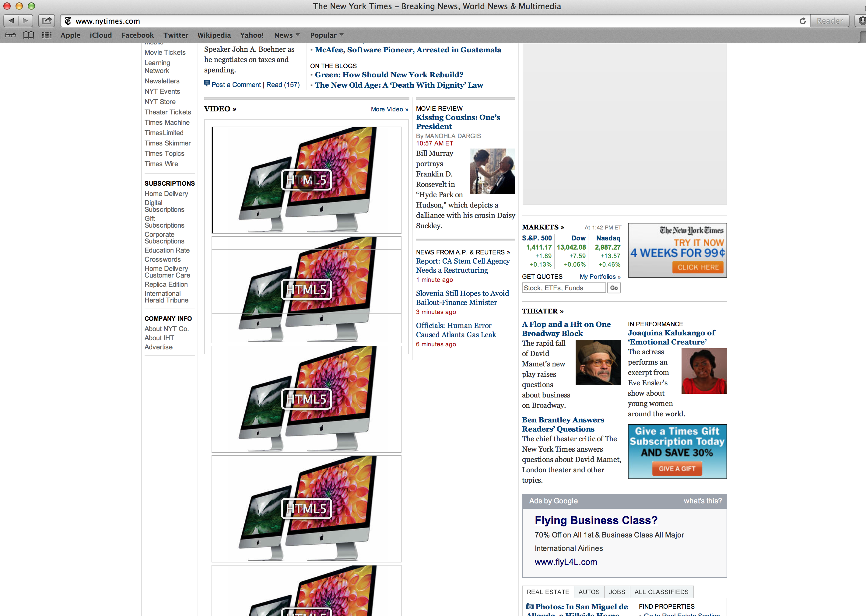Click the Safari back arrow button
This screenshot has width=866, height=616.
coord(11,20)
